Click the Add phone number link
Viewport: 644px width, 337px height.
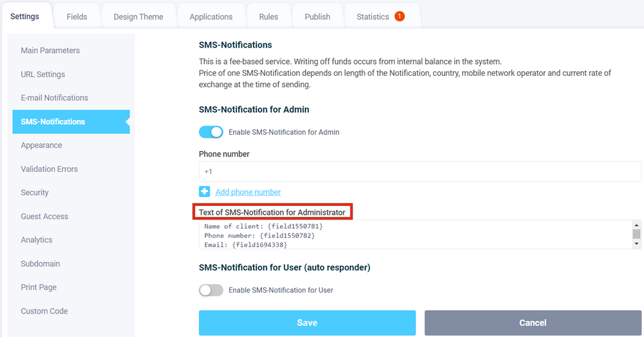click(248, 192)
